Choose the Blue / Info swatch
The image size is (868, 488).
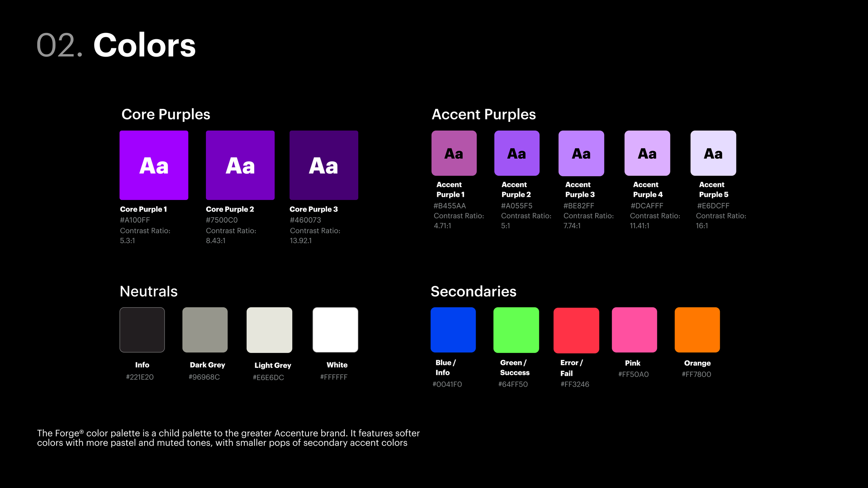click(x=453, y=330)
